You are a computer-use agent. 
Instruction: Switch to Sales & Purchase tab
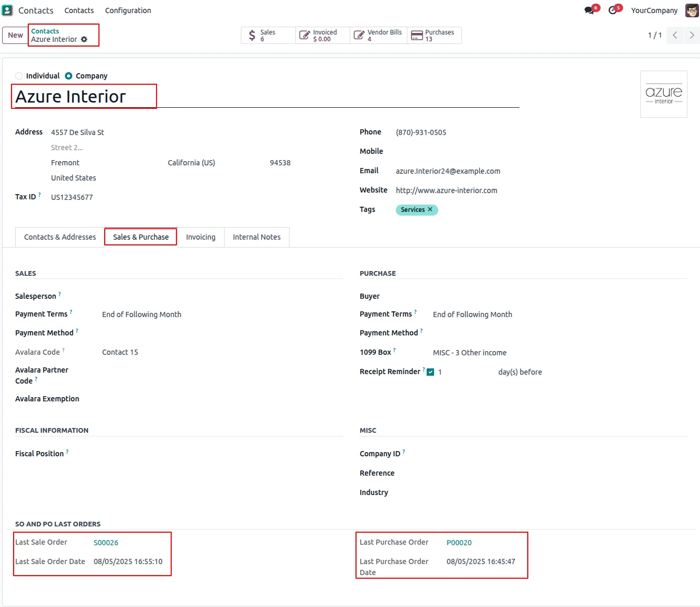(x=141, y=237)
